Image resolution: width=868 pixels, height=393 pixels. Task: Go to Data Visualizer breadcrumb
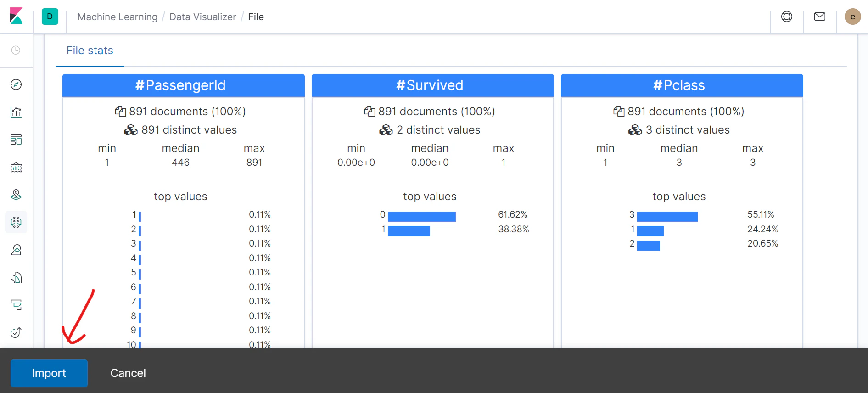coord(203,17)
